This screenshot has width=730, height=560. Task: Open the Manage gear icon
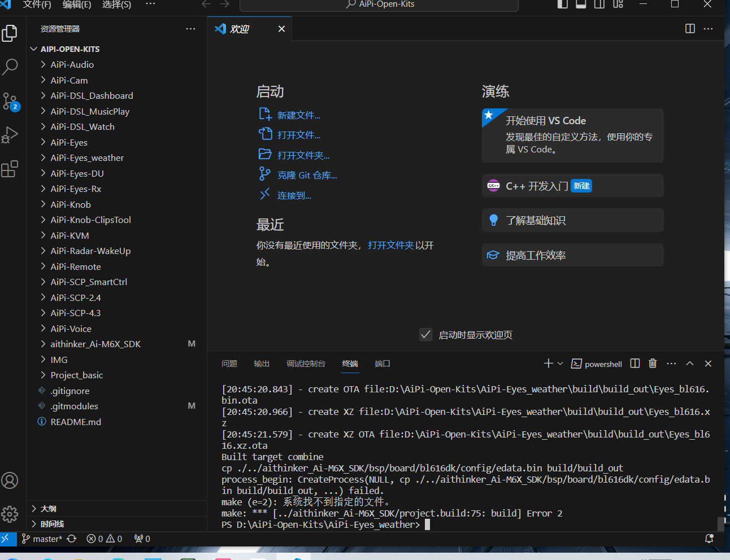pyautogui.click(x=10, y=514)
